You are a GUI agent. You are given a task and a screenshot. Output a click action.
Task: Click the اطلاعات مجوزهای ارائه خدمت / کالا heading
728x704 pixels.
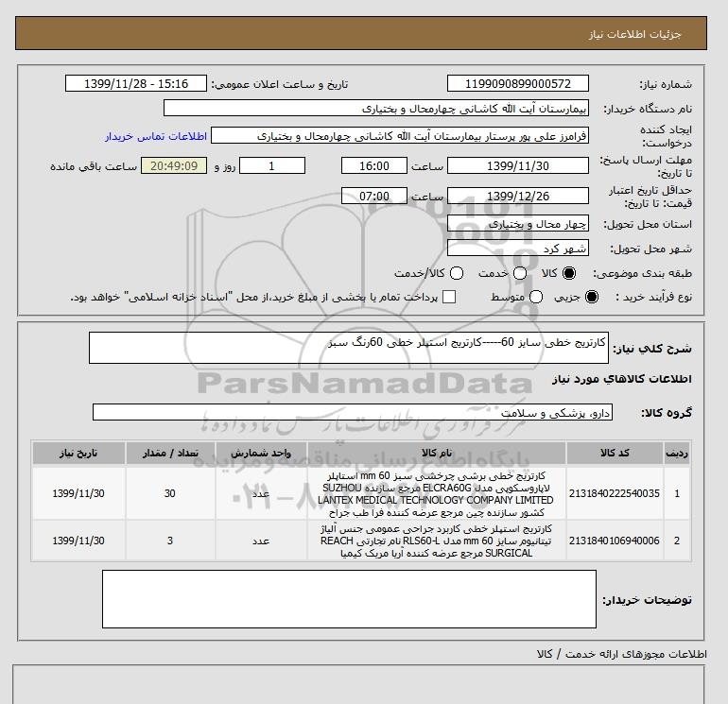[622, 654]
